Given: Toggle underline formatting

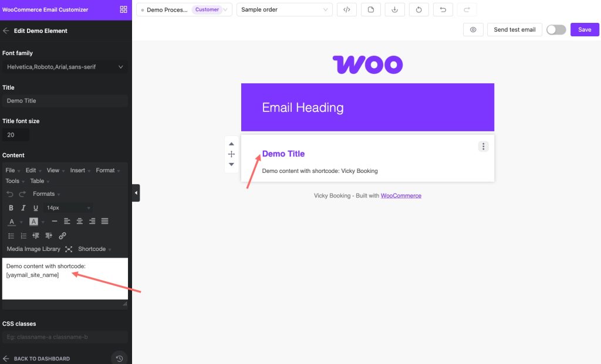Looking at the screenshot, I should tap(36, 208).
